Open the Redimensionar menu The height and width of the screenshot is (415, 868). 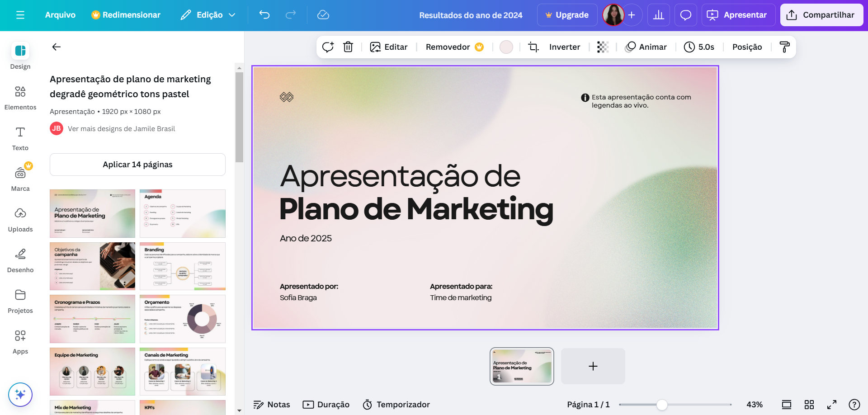pos(126,14)
